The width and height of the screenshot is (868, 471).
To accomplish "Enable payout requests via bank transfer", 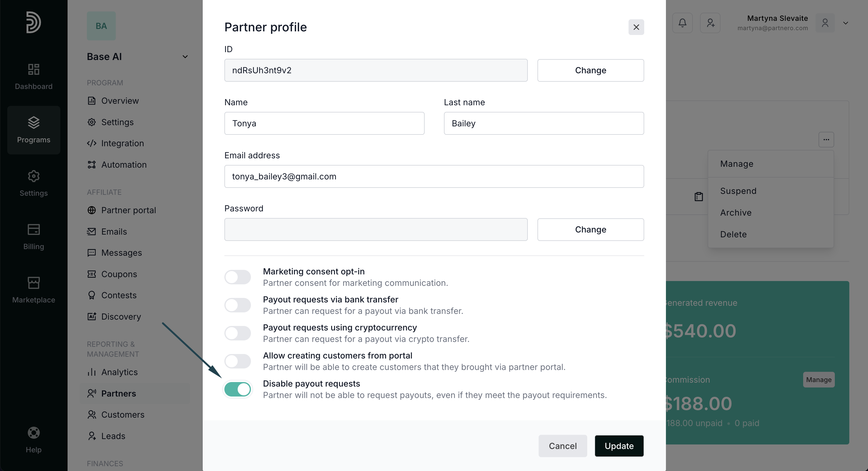I will [238, 305].
